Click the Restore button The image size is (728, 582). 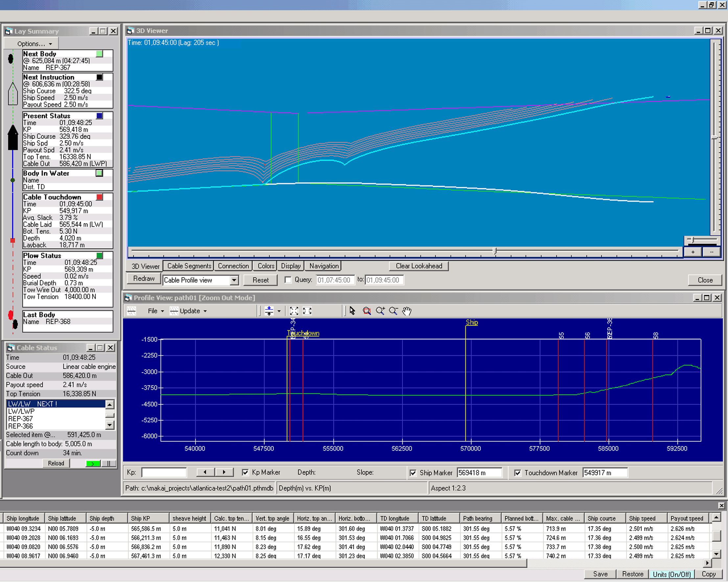point(632,574)
